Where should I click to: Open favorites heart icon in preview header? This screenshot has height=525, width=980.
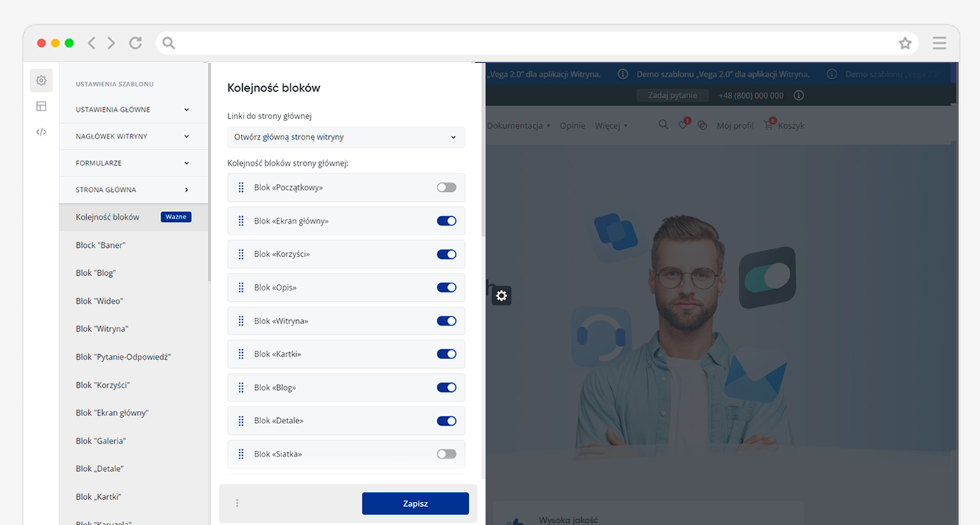coord(683,125)
